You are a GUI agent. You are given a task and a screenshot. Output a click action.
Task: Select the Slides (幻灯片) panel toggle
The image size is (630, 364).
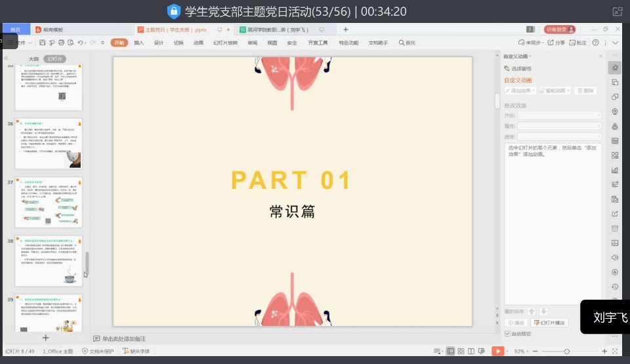pyautogui.click(x=56, y=58)
